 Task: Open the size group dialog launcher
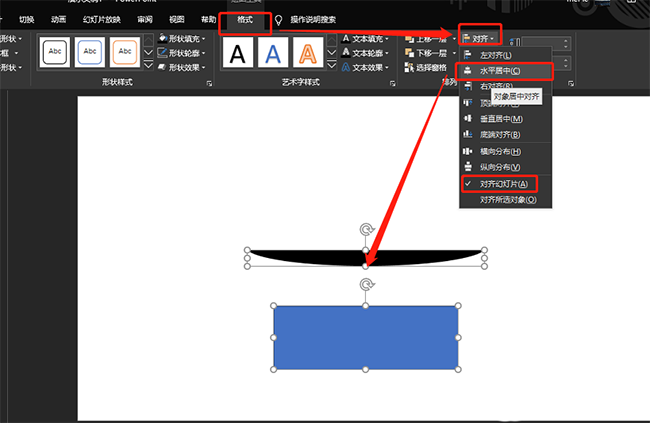[571, 83]
